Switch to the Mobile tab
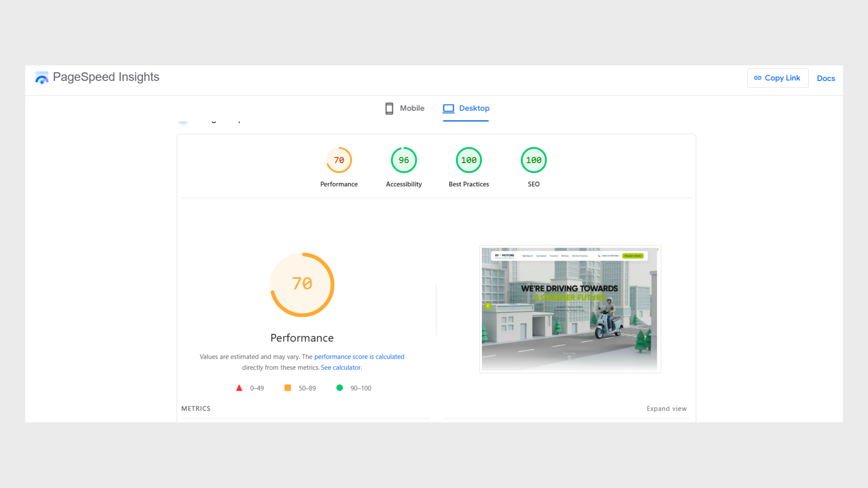This screenshot has width=868, height=488. point(405,108)
